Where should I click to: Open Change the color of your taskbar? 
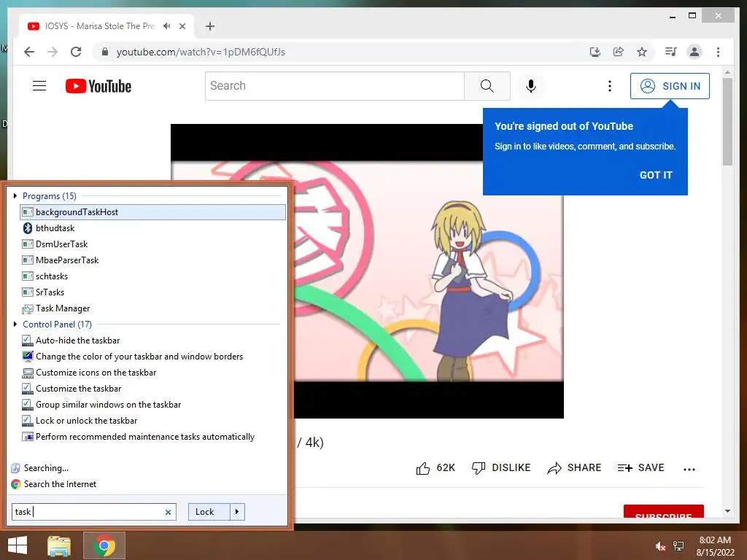click(x=152, y=357)
